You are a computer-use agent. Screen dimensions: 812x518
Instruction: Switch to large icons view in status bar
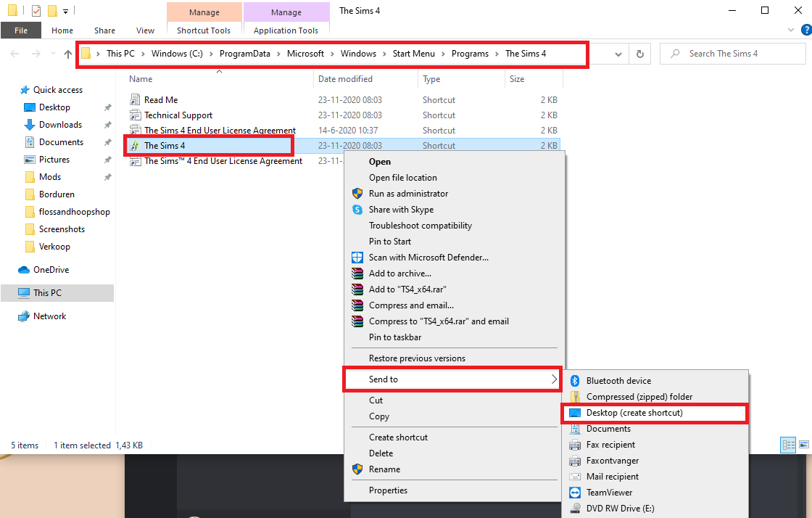click(x=804, y=445)
